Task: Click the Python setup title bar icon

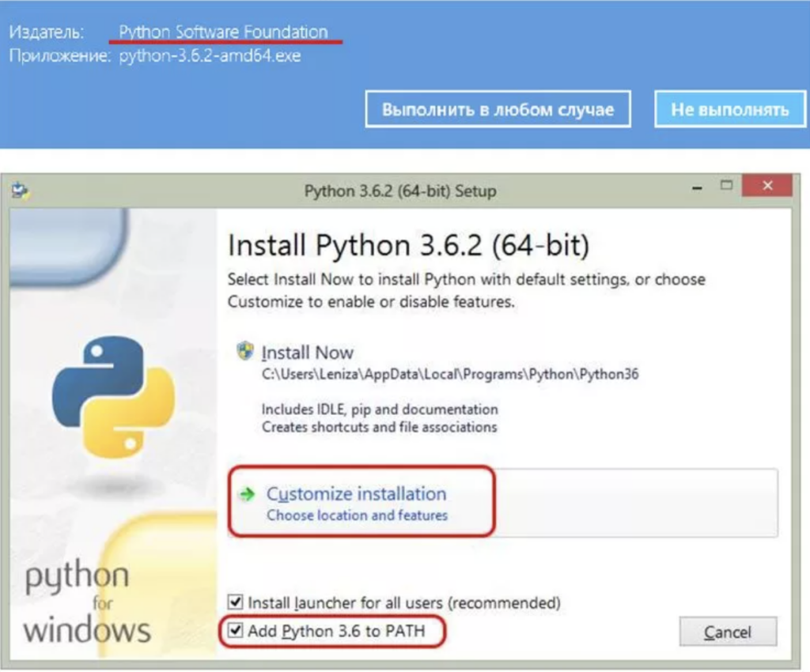Action: (21, 191)
